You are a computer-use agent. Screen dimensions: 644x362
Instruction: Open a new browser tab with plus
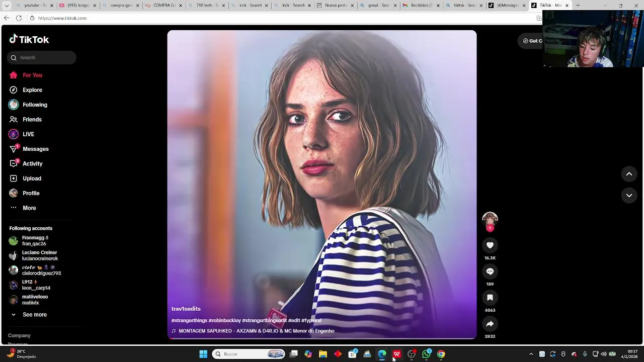(578, 6)
